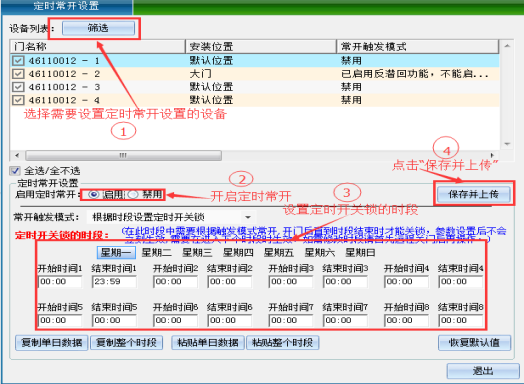
Task: Click the 筛选 filter button
Action: click(x=98, y=28)
